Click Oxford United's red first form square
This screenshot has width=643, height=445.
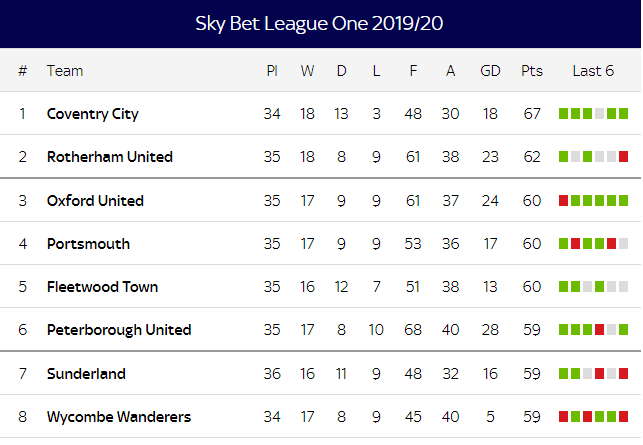(563, 201)
